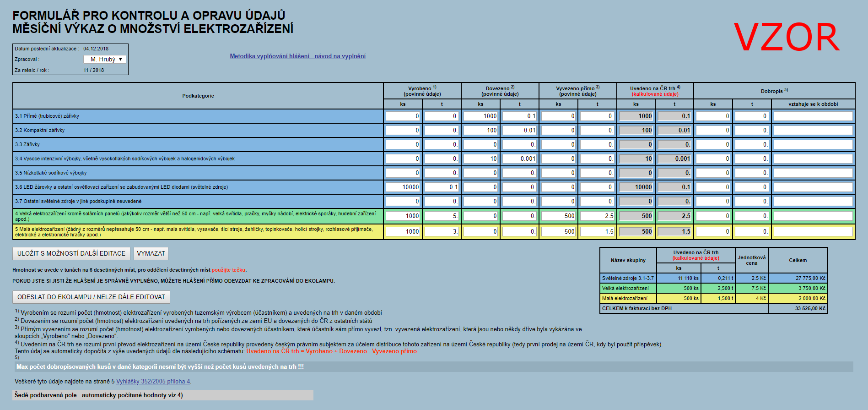The width and height of the screenshot is (868, 410).
Task: Click row label 3.2 Kompaktní zářivky
Action: (x=40, y=131)
